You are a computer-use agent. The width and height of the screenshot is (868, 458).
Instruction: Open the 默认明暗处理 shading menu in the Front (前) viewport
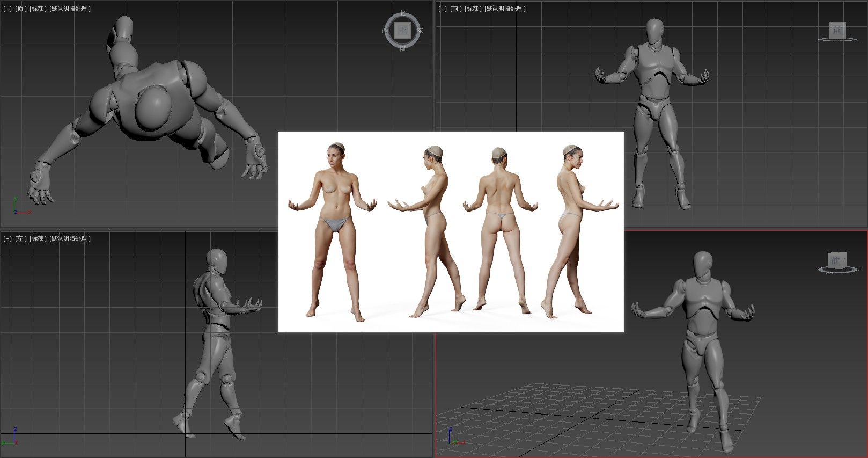click(x=505, y=9)
